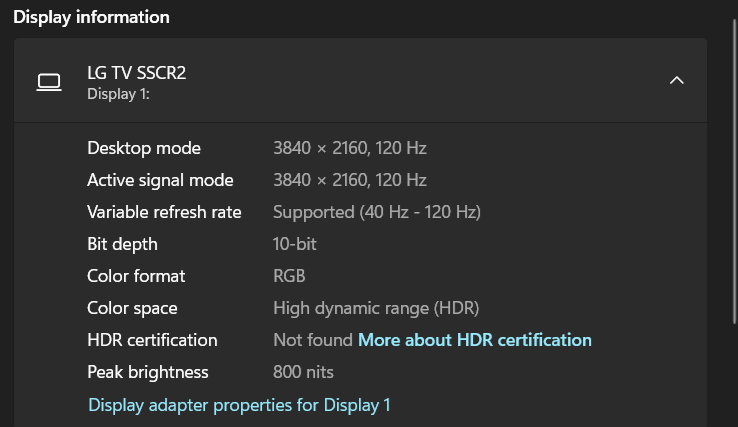
Task: Click the 'Display 1:' subtitle
Action: [x=118, y=94]
